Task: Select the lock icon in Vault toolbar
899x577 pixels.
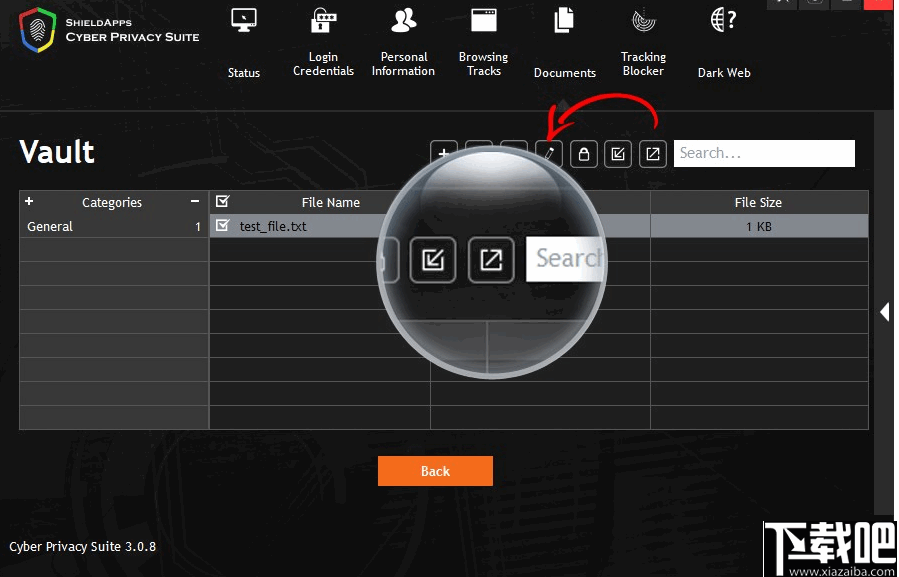Action: click(583, 153)
